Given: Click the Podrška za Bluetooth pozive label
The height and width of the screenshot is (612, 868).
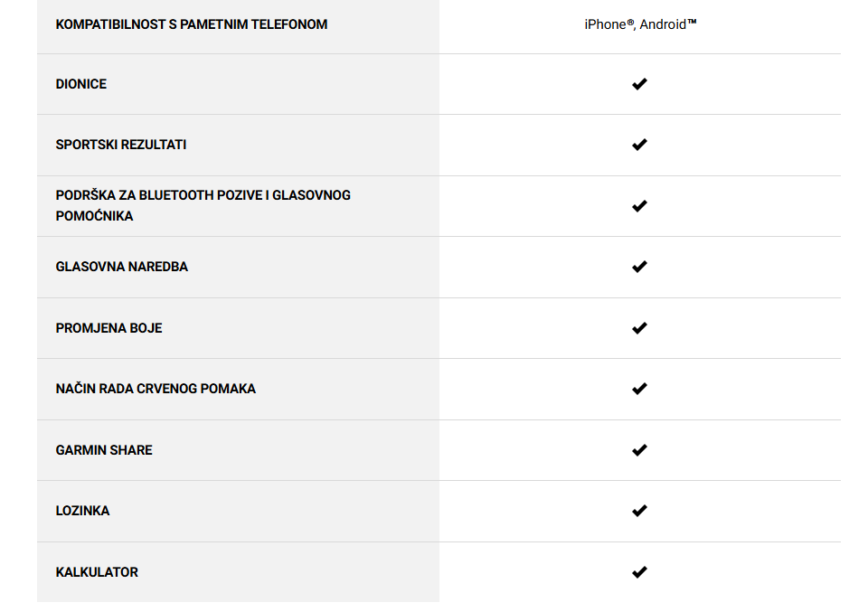Looking at the screenshot, I should (203, 205).
